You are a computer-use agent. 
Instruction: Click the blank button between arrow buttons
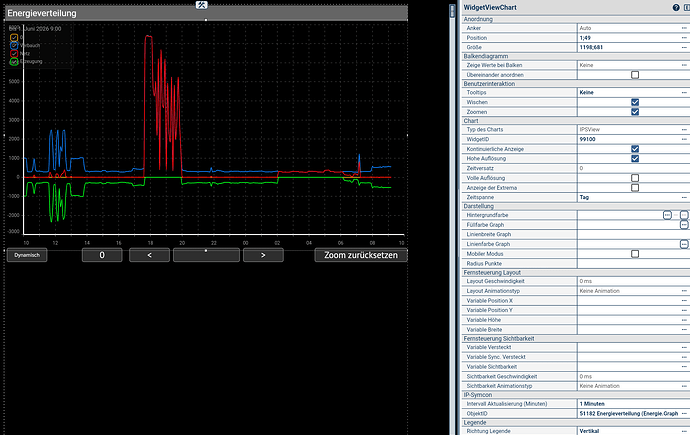206,255
